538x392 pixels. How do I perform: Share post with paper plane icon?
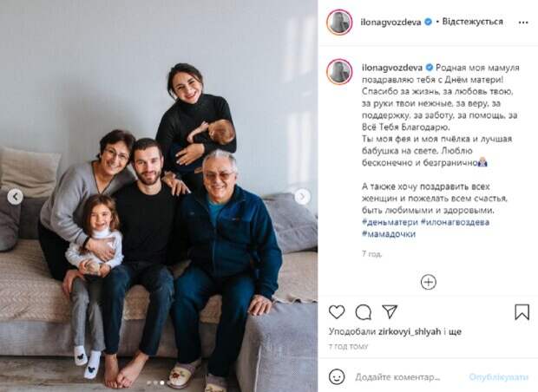tap(390, 311)
